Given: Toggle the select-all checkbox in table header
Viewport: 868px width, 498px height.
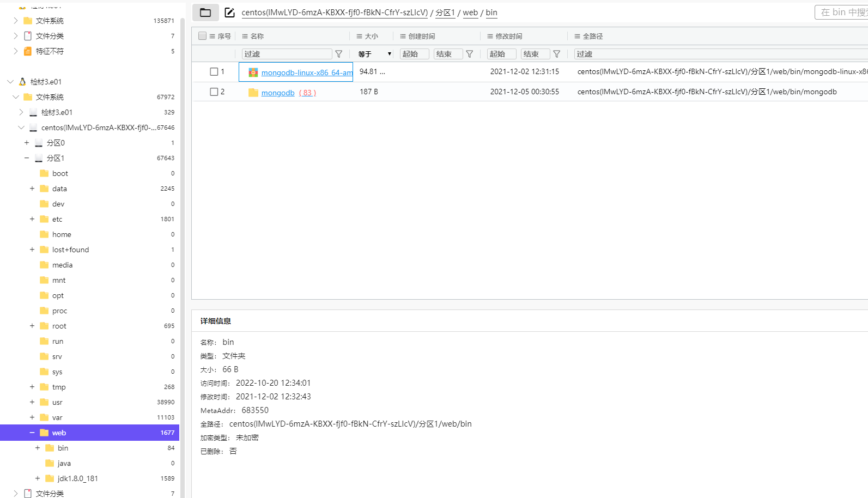Looking at the screenshot, I should tap(203, 36).
